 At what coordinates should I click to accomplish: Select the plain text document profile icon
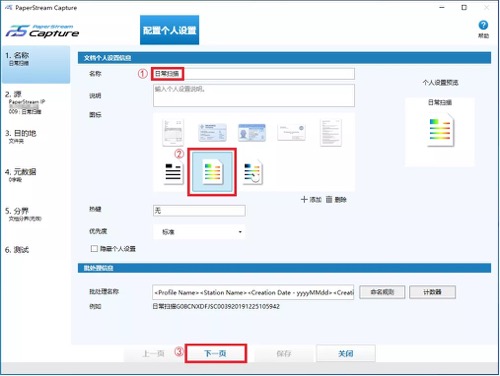point(331,132)
